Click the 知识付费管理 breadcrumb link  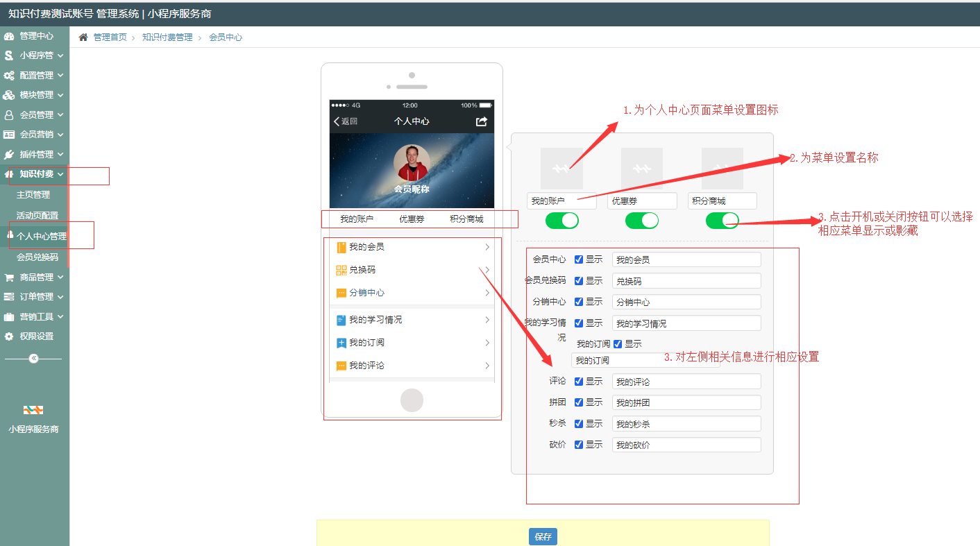click(167, 37)
